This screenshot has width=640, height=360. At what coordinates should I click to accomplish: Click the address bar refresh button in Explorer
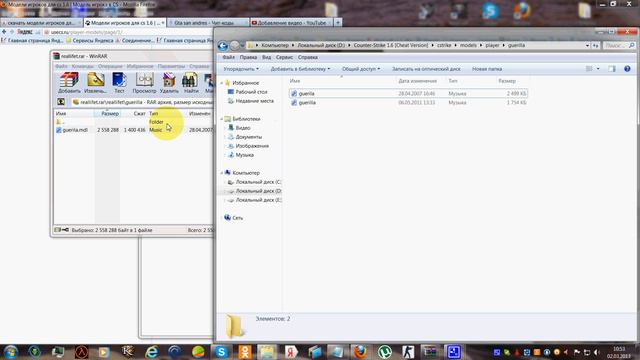click(596, 45)
